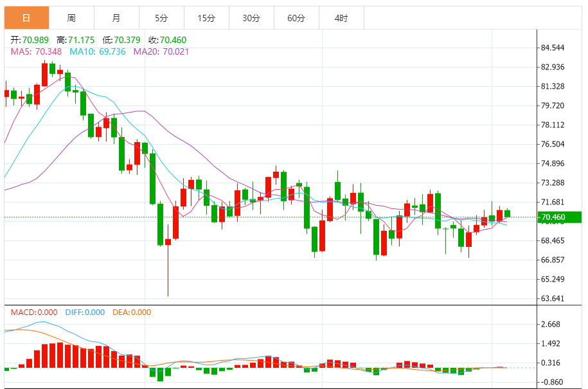Image resolution: width=588 pixels, height=389 pixels.
Task: Click the last green candlestick on the right
Action: coord(508,213)
